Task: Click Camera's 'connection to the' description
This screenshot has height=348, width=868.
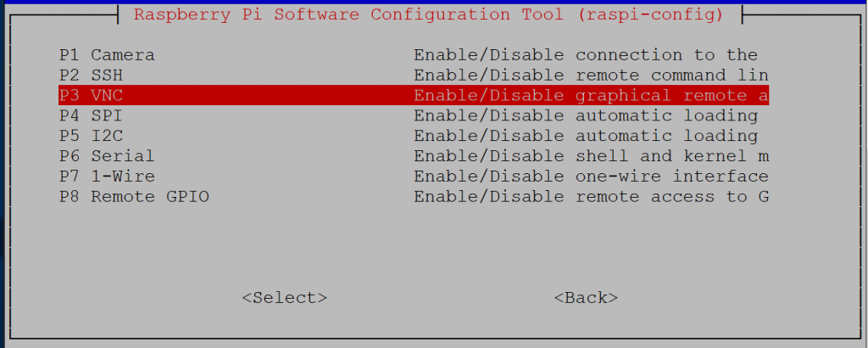Action: point(666,55)
